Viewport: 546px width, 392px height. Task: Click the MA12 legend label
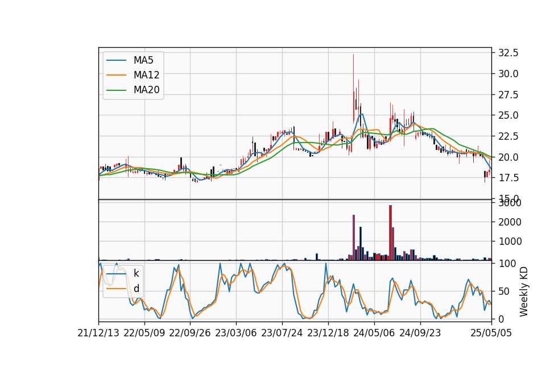point(146,75)
